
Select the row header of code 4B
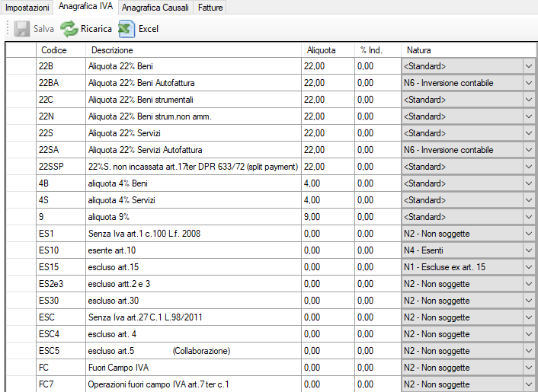pyautogui.click(x=21, y=183)
